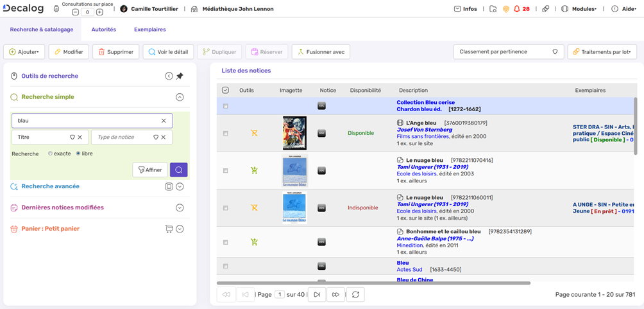
Task: Jump to the last results page
Action: pos(335,294)
